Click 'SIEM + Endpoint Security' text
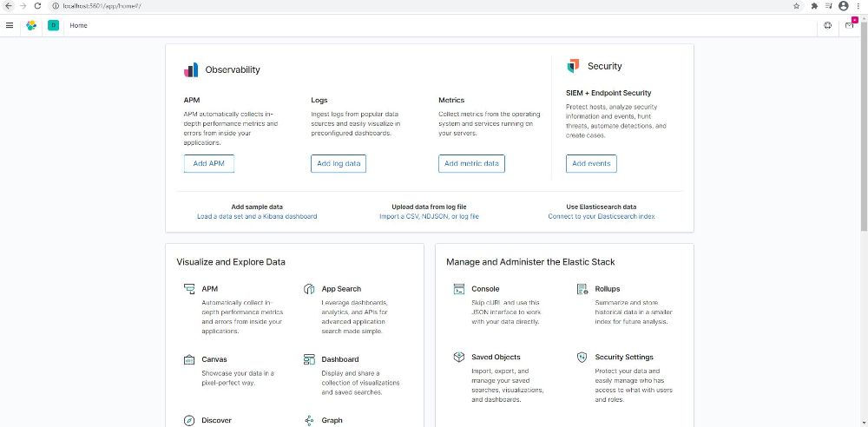This screenshot has height=427, width=868. point(608,93)
